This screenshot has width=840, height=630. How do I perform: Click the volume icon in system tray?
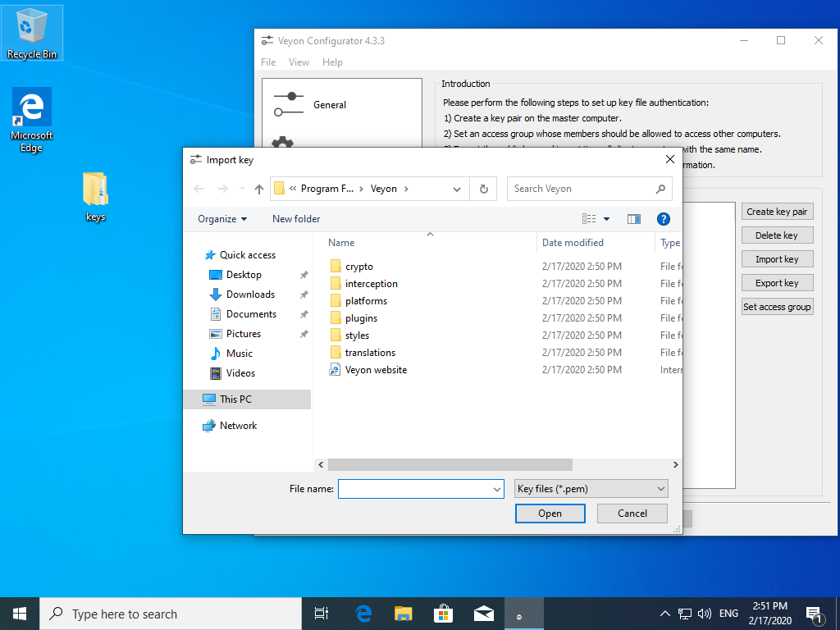[x=705, y=614]
